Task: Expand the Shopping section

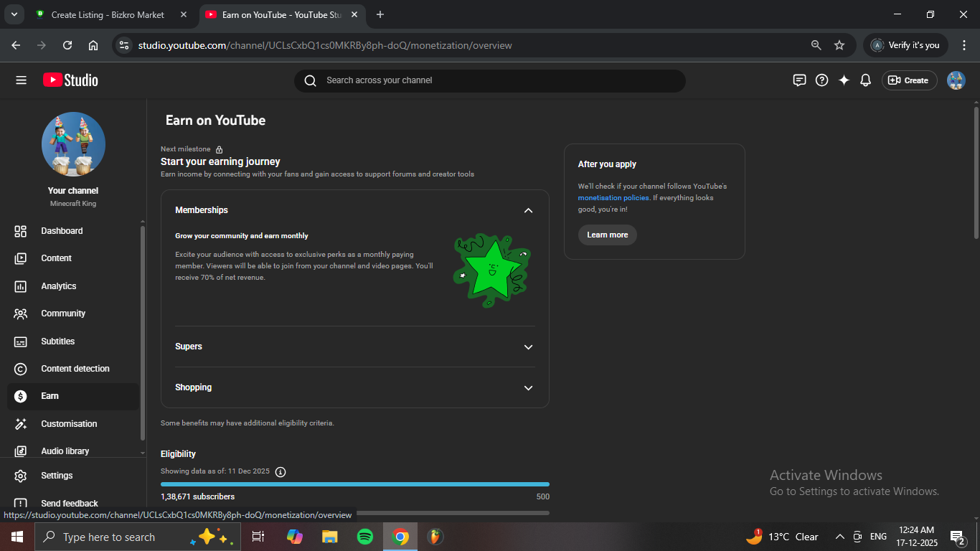Action: 528,387
